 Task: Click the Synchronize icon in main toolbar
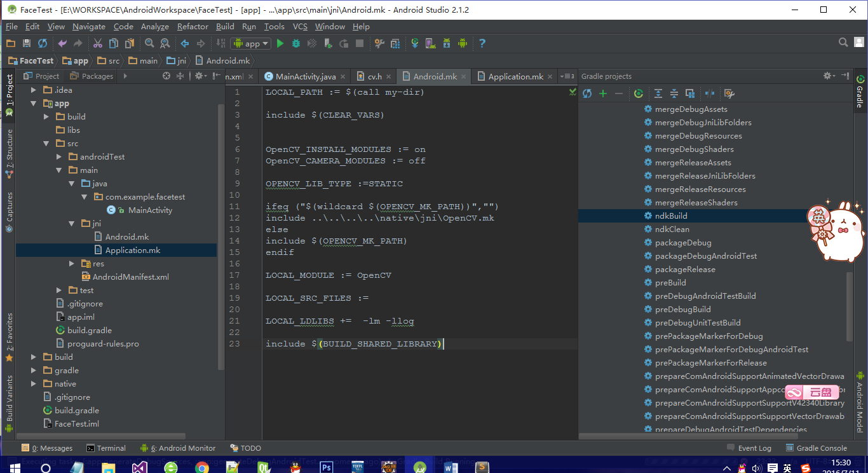[x=43, y=43]
